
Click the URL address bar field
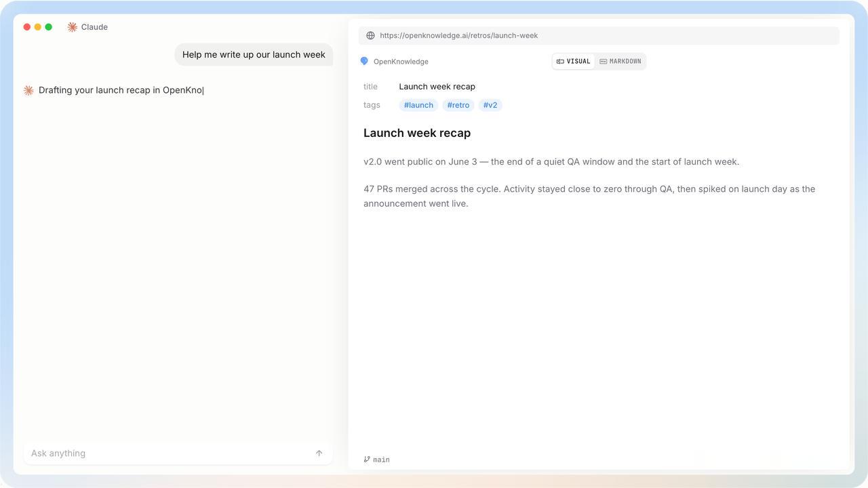pos(599,35)
